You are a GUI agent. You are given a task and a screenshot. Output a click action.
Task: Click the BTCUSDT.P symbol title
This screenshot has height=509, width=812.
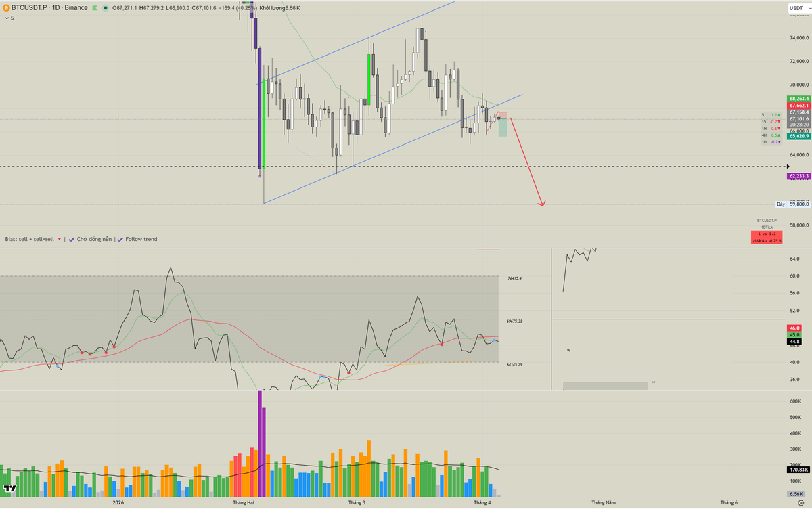point(28,8)
